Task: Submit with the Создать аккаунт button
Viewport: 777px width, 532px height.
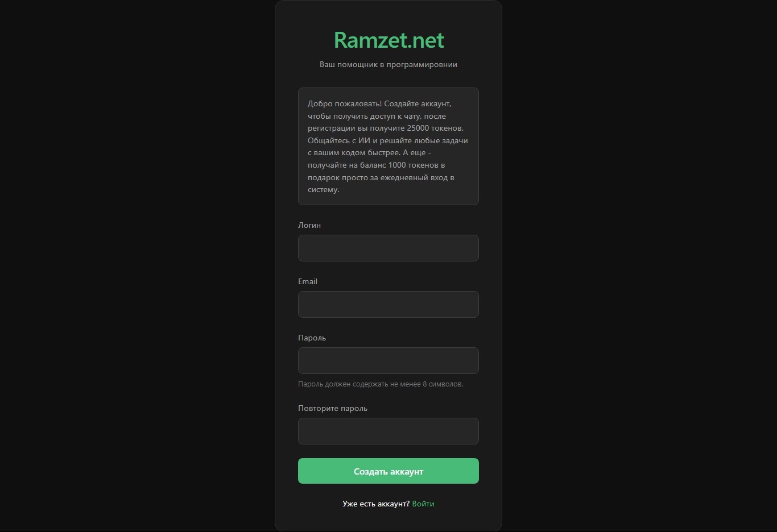Action: click(x=388, y=471)
